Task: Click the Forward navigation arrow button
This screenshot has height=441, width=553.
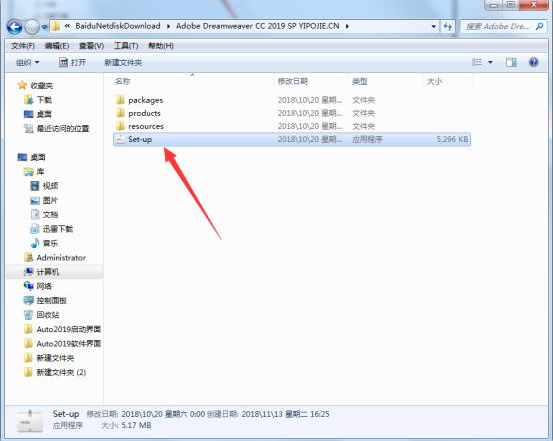Action: point(32,27)
